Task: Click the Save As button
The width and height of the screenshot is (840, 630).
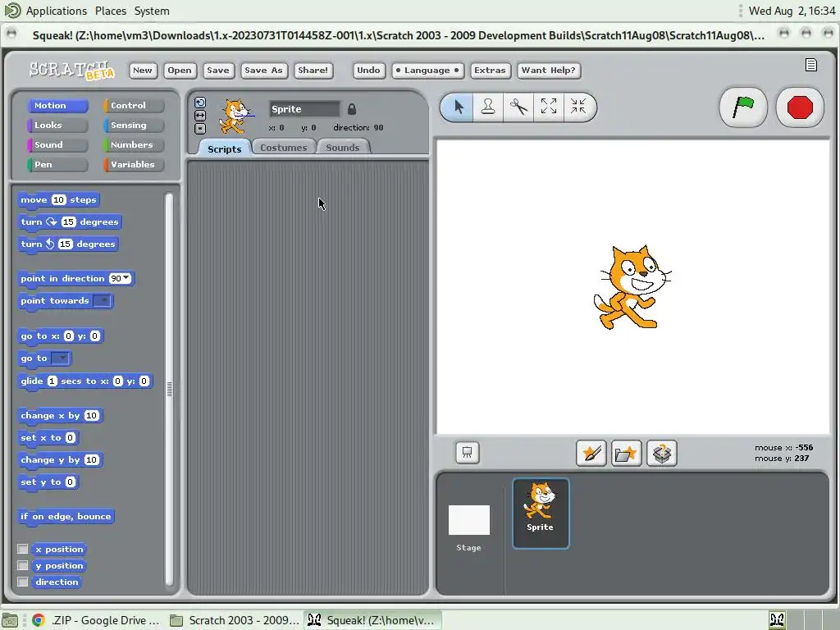Action: (263, 71)
